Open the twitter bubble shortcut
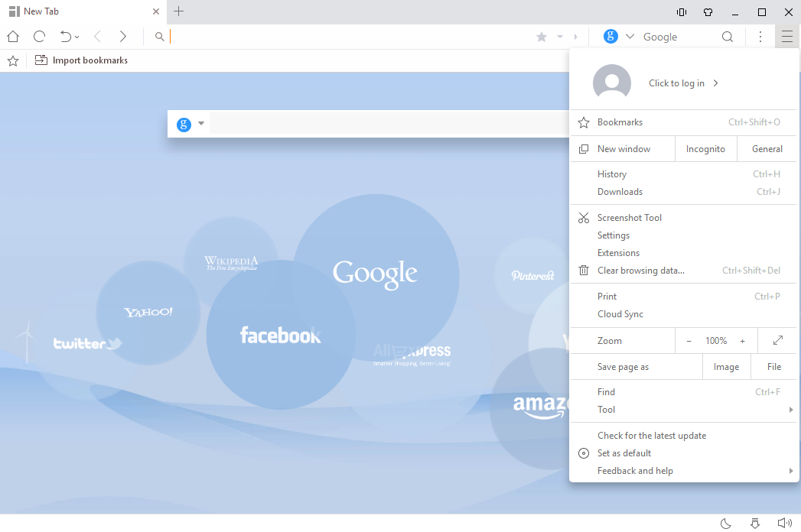The height and width of the screenshot is (532, 801). point(87,344)
